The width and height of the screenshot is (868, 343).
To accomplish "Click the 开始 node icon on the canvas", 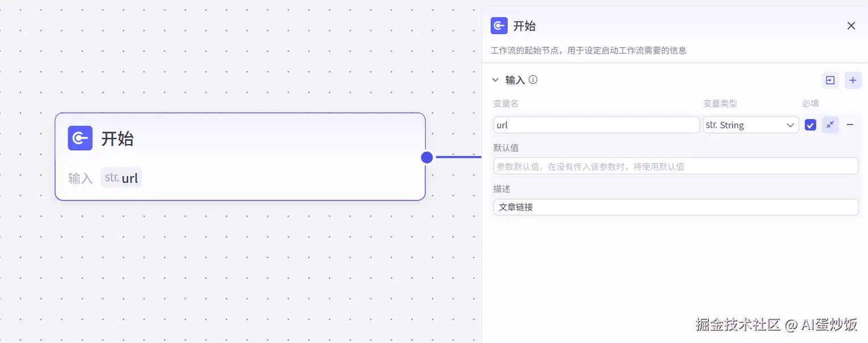I will point(80,138).
